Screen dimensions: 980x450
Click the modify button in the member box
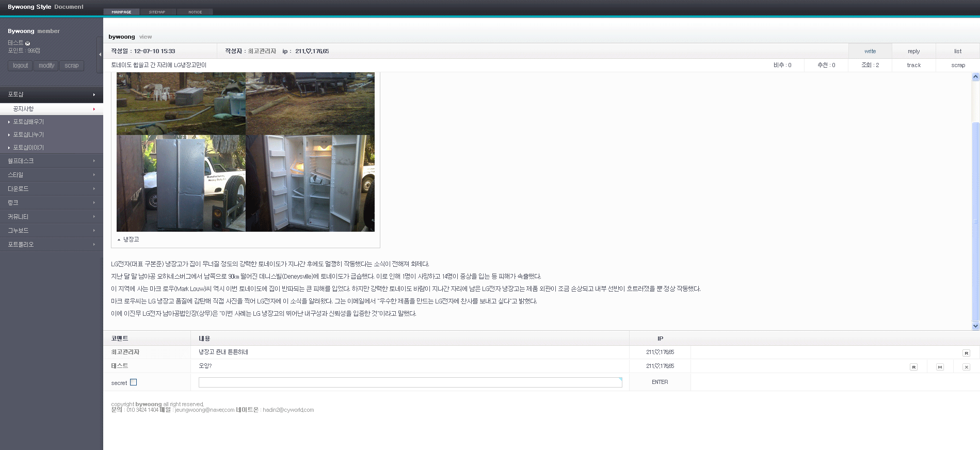click(46, 66)
